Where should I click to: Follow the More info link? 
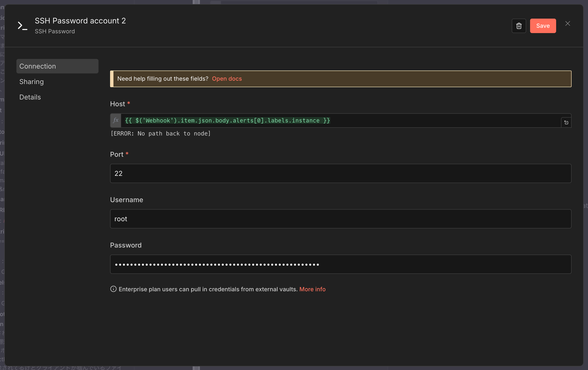(x=312, y=289)
